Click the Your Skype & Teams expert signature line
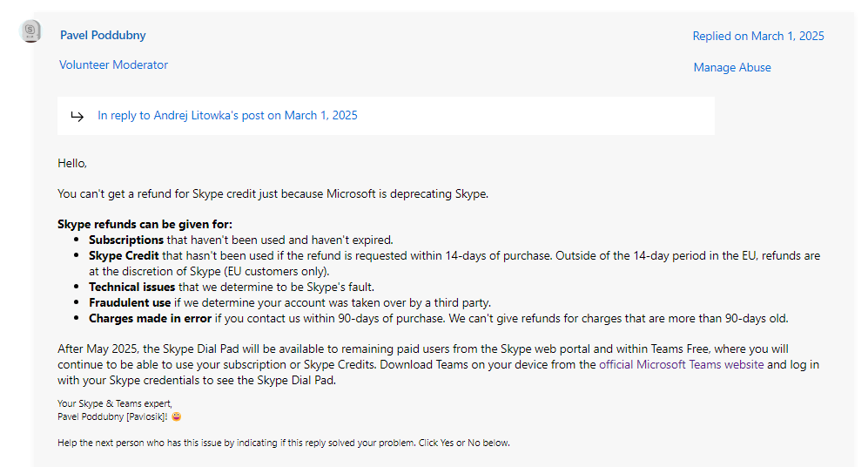The height and width of the screenshot is (467, 868). coord(115,403)
